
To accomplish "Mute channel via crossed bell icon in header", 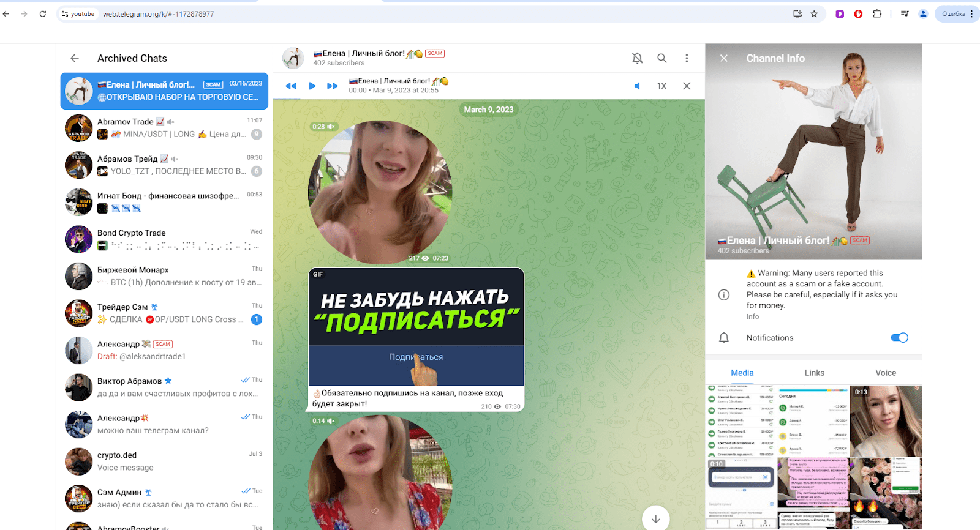I will click(637, 58).
